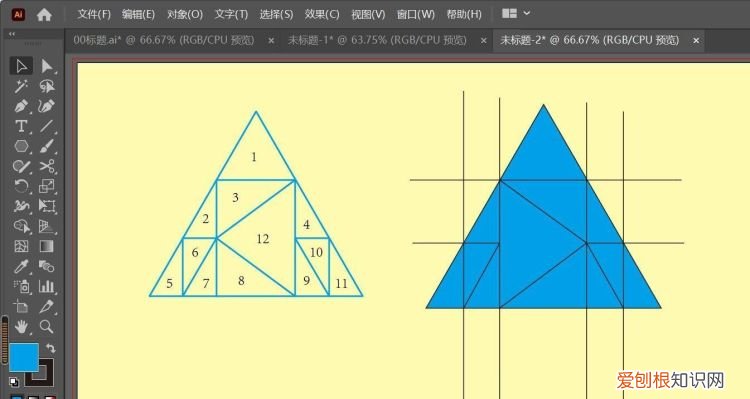Screen dimensions: 750x399
Task: Open the 编辑(E) menu
Action: pos(138,14)
